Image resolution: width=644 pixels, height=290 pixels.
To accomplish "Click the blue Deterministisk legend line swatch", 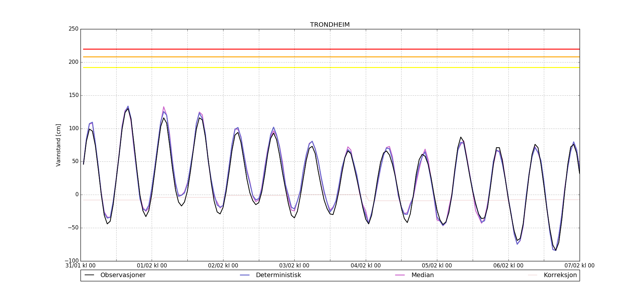I will pyautogui.click(x=245, y=275).
